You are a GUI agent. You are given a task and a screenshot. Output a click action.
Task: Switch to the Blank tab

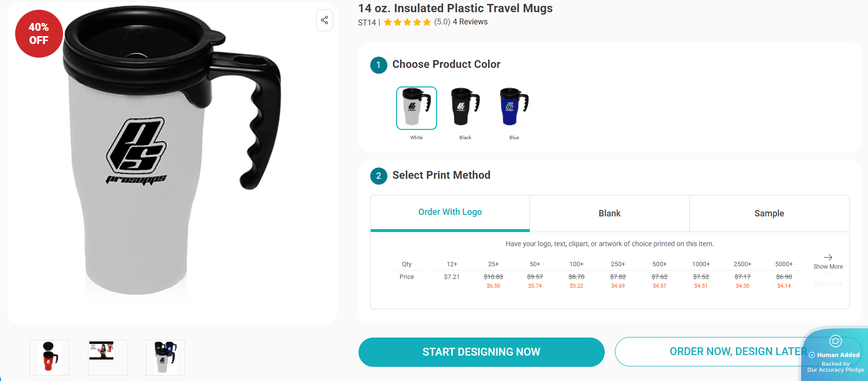point(609,213)
